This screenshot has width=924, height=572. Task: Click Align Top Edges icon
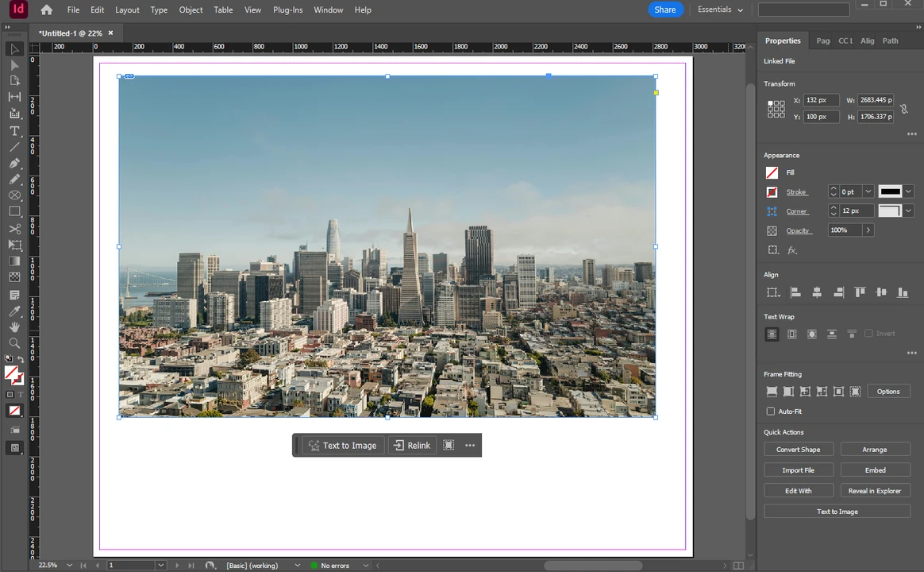click(860, 292)
